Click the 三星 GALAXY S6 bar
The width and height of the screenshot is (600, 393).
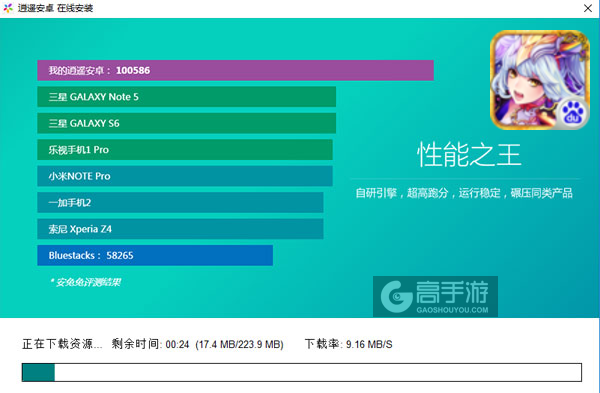(187, 123)
